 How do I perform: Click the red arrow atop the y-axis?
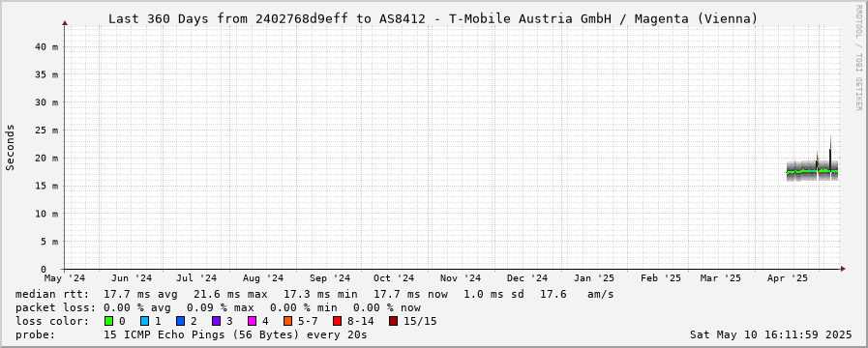[x=65, y=22]
